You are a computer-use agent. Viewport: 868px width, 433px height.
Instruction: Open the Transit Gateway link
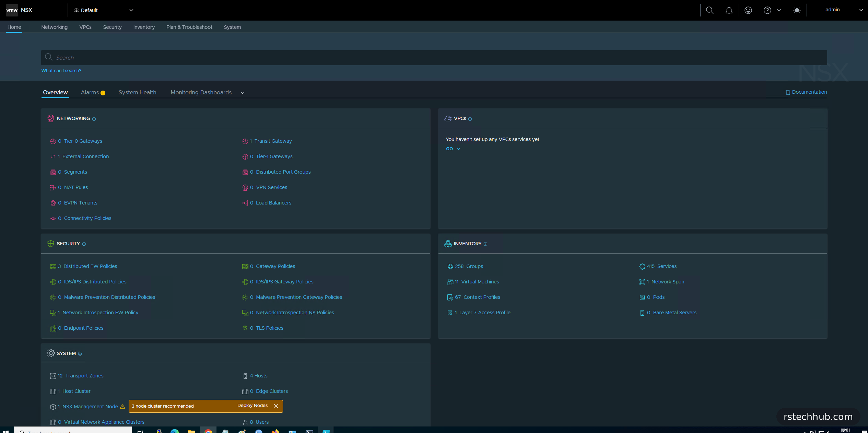[x=273, y=141]
